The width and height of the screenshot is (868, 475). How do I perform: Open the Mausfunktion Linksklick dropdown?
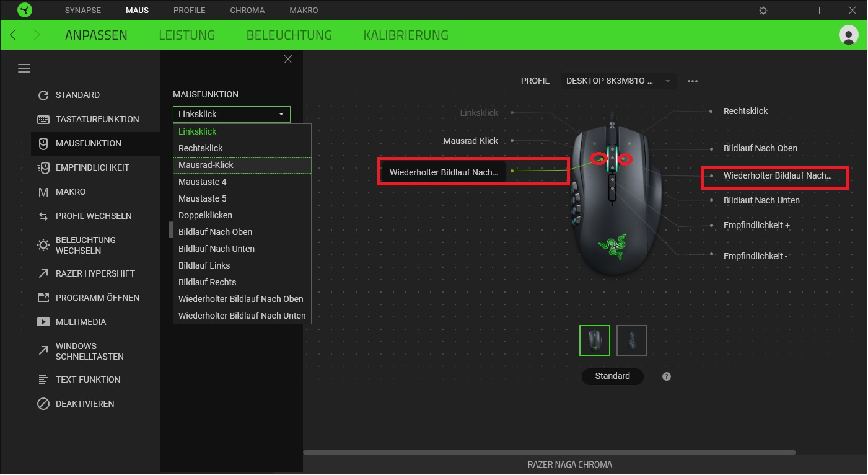[x=232, y=114]
